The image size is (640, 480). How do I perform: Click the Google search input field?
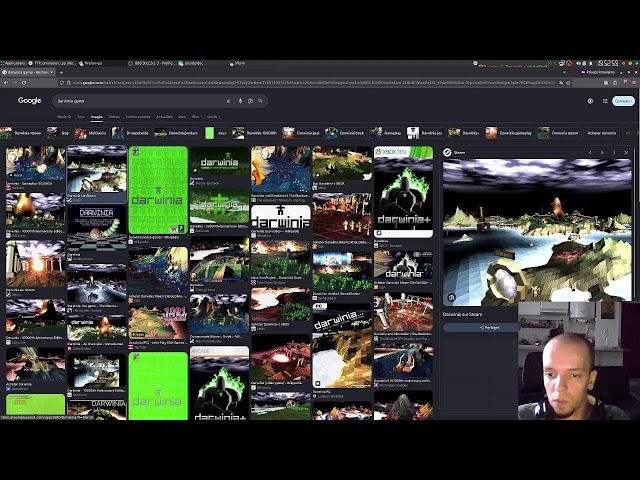(x=139, y=101)
